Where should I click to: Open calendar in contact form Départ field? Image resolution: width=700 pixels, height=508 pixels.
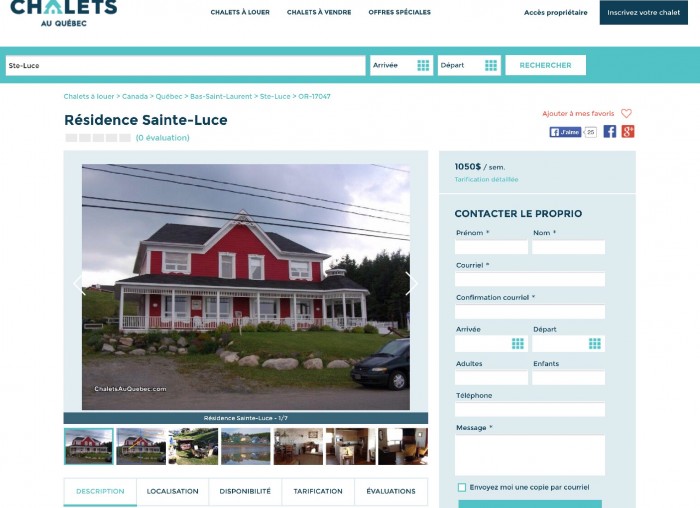[x=595, y=343]
